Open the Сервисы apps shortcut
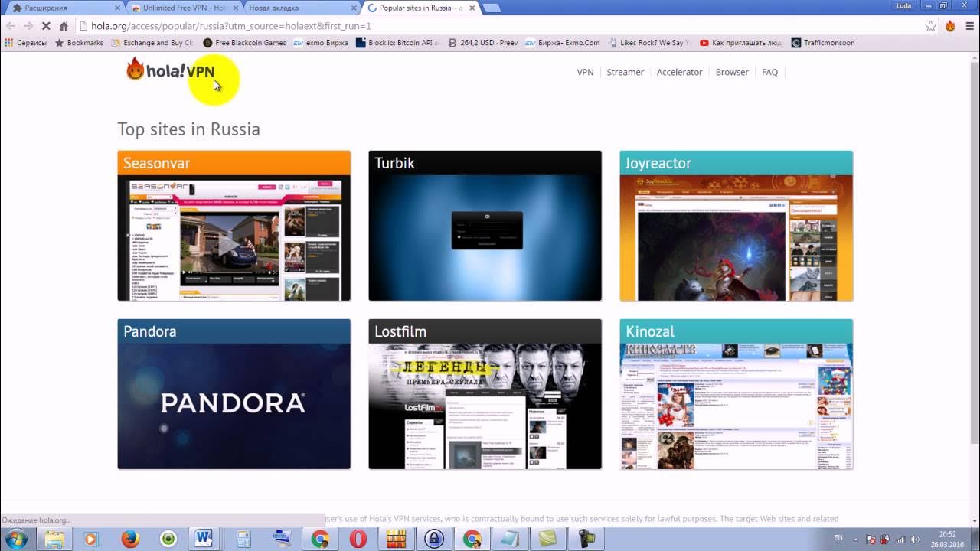The height and width of the screenshot is (551, 980). pyautogui.click(x=26, y=43)
